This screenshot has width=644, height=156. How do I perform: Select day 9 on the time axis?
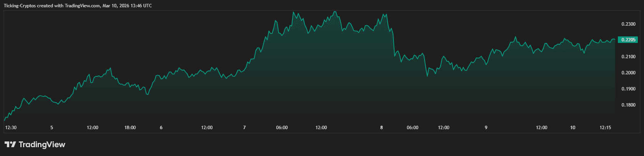pos(486,128)
